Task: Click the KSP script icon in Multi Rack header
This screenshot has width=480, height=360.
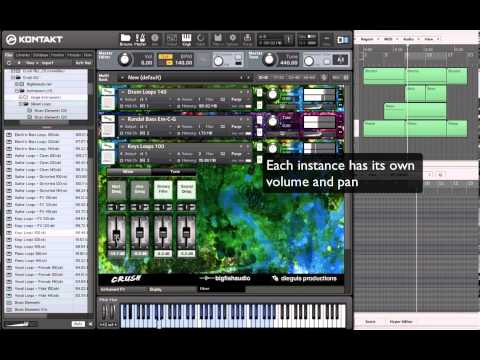Action: (323, 78)
